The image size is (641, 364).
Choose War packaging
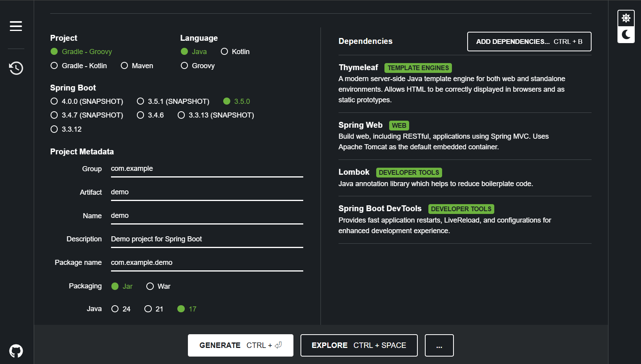coord(158,286)
